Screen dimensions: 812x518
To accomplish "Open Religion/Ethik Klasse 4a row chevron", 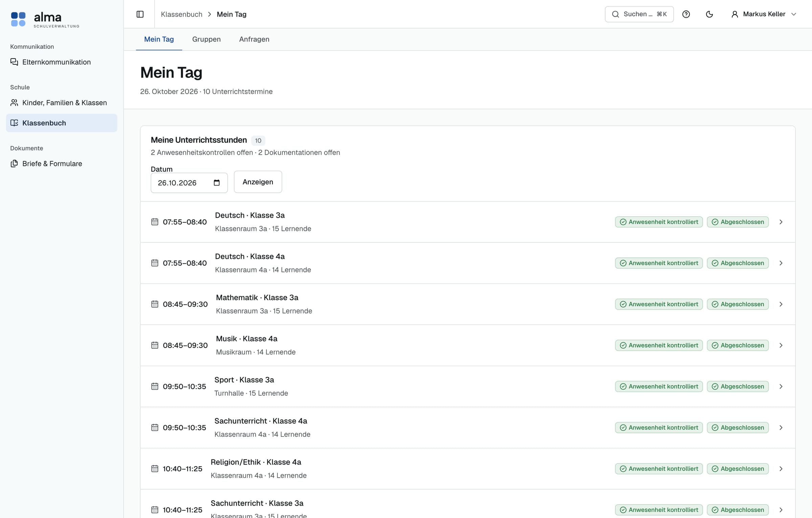I will tap(781, 469).
